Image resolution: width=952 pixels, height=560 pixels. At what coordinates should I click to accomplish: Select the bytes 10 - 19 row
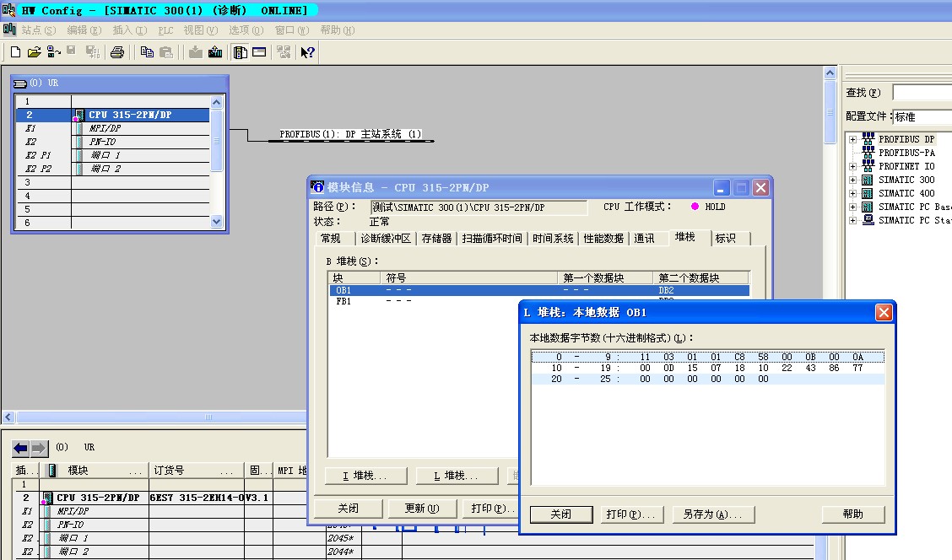point(708,368)
